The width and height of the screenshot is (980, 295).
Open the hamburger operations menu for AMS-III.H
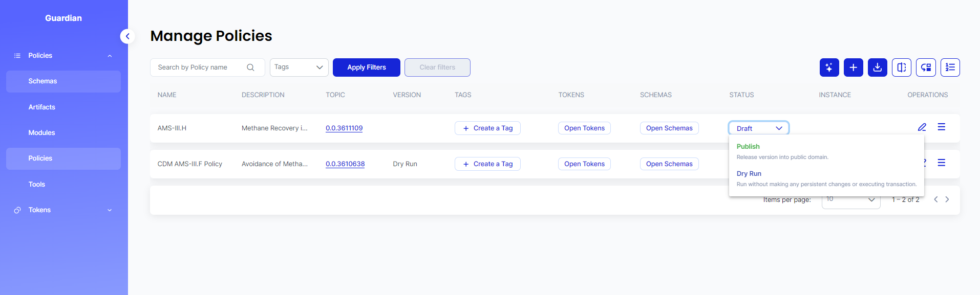(941, 127)
